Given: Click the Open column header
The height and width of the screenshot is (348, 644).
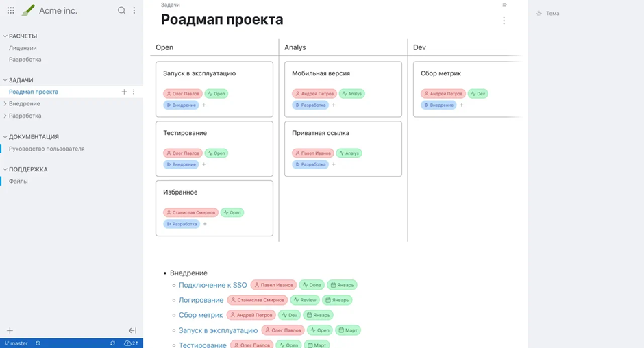Looking at the screenshot, I should (x=164, y=47).
